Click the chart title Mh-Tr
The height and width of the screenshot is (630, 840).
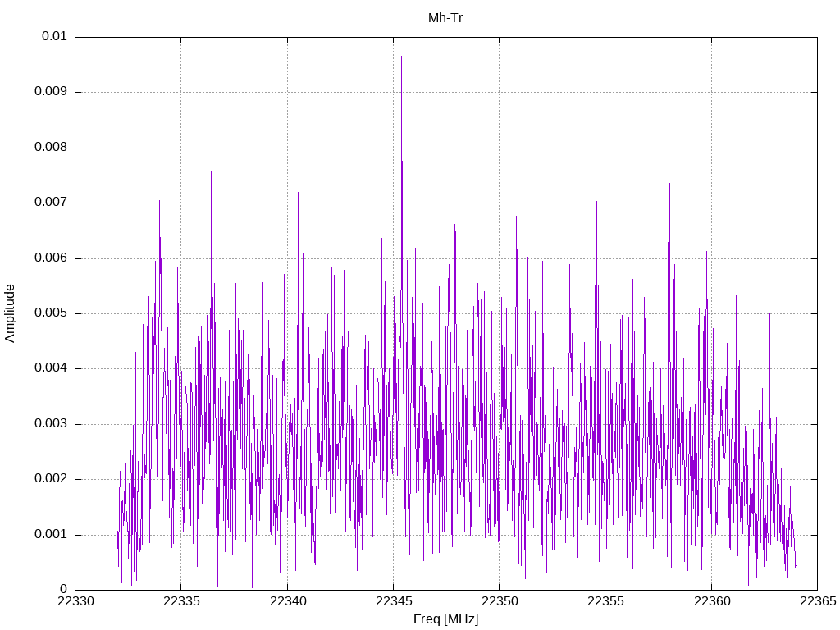445,17
